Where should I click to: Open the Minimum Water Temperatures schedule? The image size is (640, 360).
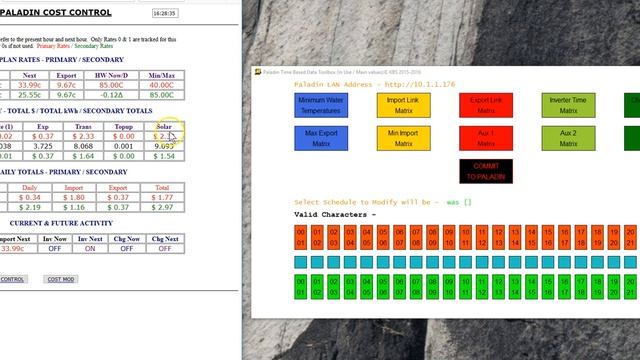(x=321, y=105)
